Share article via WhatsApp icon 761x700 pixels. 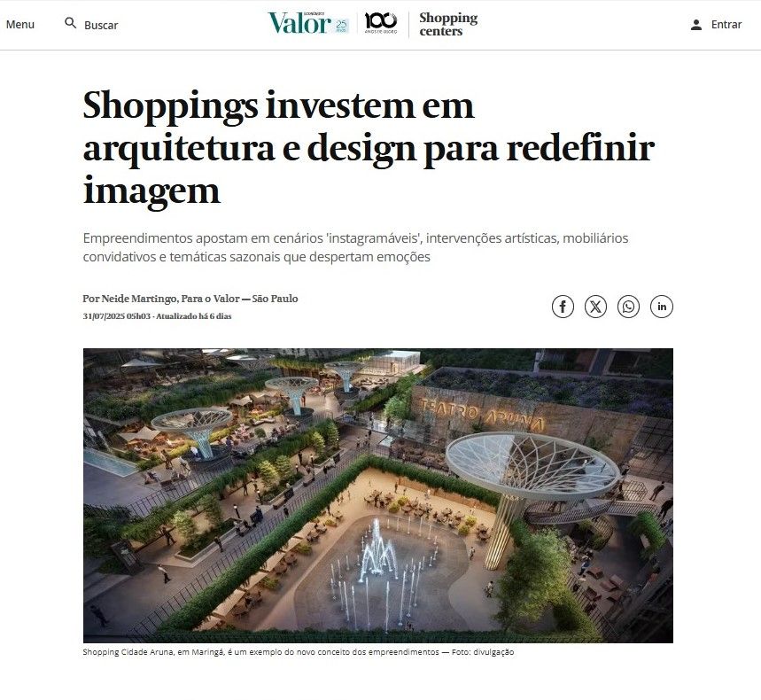pos(628,307)
